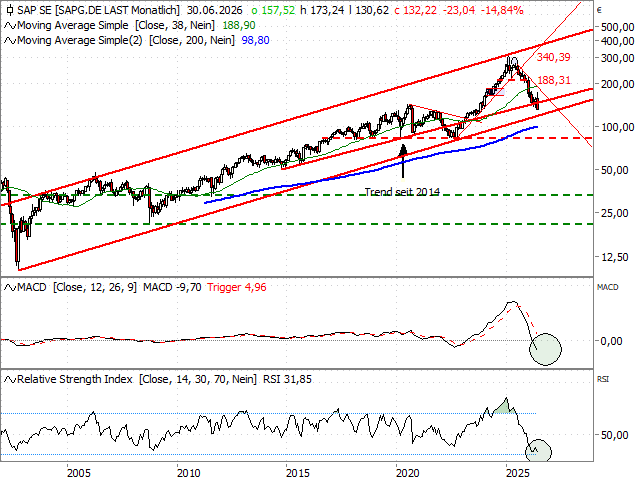Select the SAP SE [SAPG.DE LAST Monatlich] title

pyautogui.click(x=98, y=10)
